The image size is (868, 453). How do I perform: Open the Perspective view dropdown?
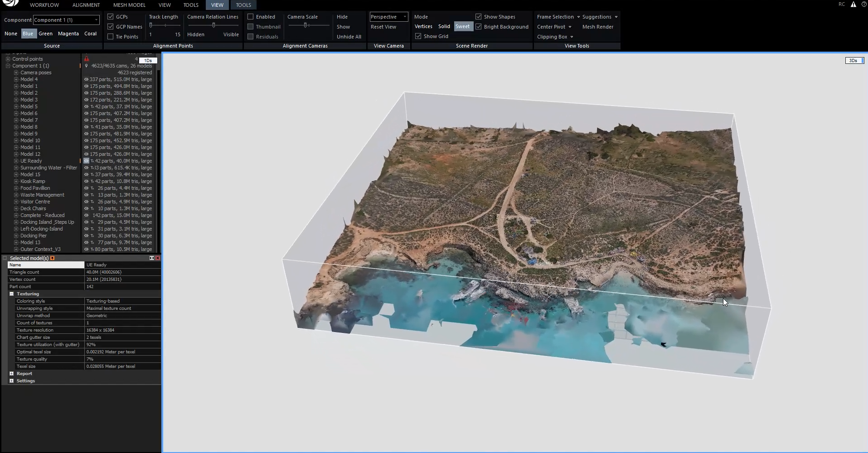coord(389,17)
